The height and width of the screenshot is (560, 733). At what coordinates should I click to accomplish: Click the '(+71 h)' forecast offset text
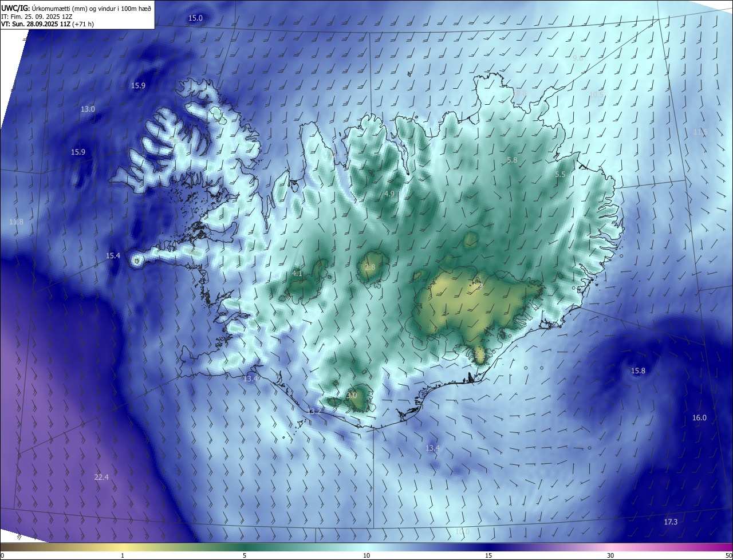point(83,24)
